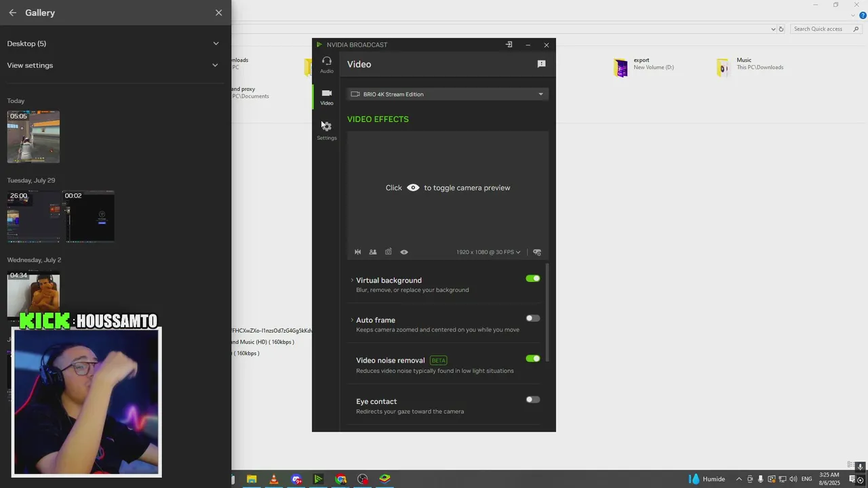Close the Gallery panel
This screenshot has width=868, height=488.
point(218,13)
